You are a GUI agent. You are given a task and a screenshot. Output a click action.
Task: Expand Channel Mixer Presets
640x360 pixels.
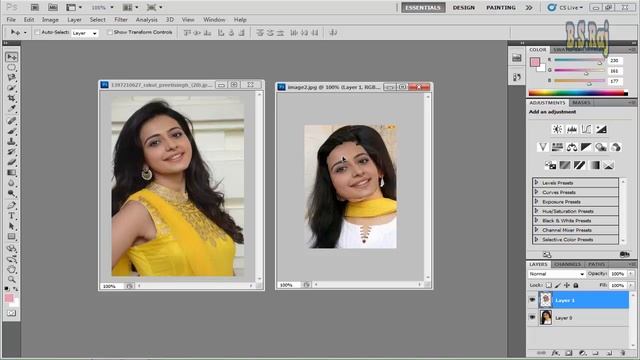pos(536,230)
